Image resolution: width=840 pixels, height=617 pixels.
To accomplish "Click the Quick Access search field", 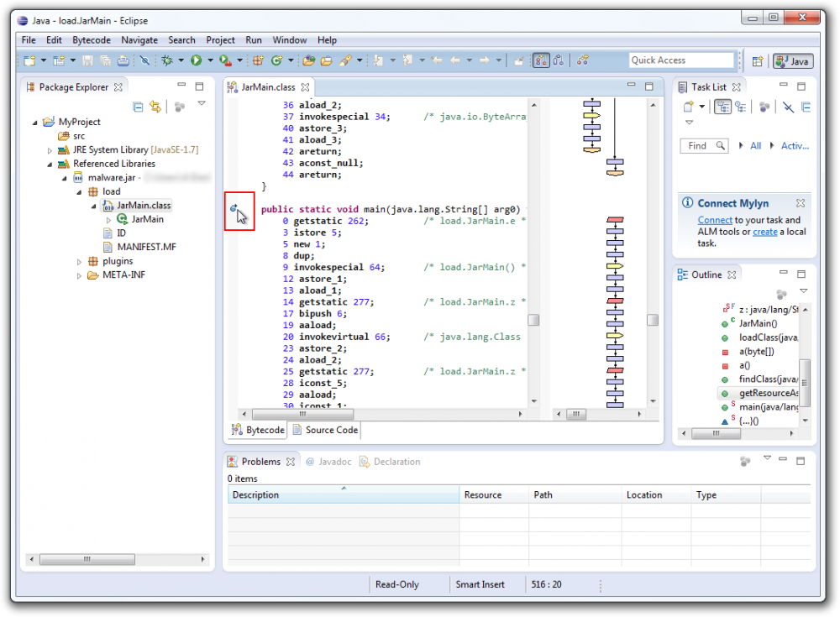I will [681, 60].
